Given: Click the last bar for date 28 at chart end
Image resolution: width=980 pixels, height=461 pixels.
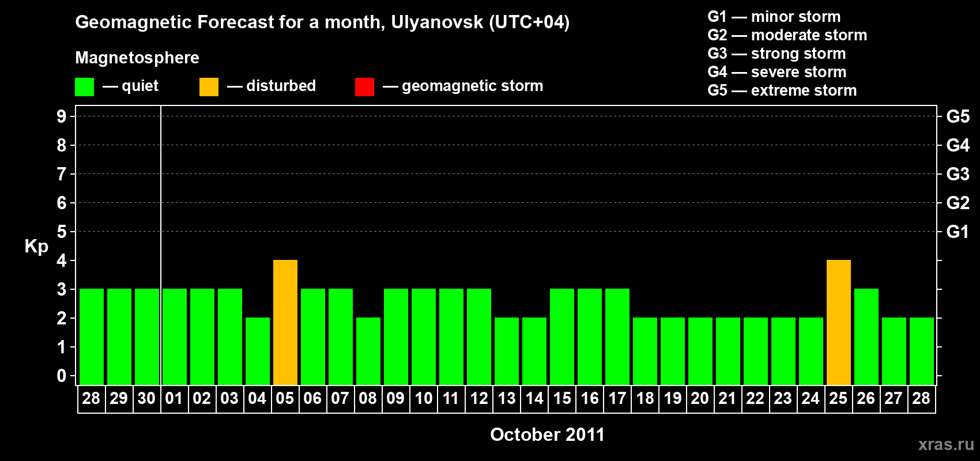Looking at the screenshot, I should (922, 352).
